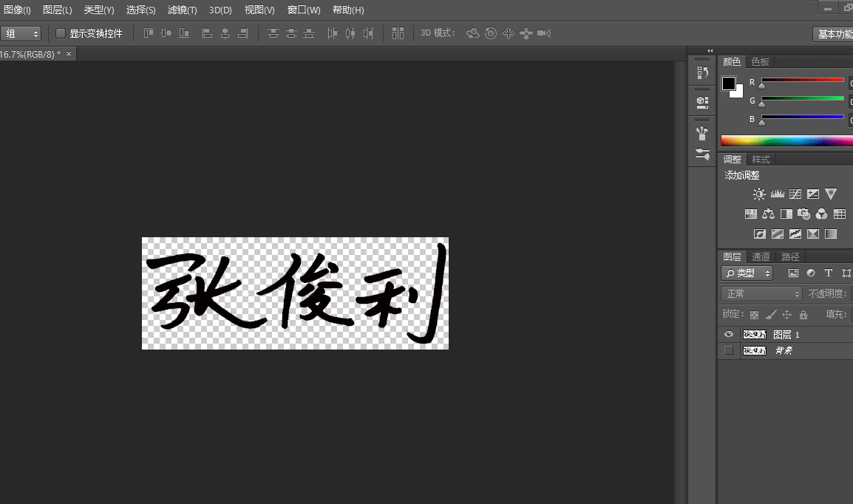The image size is (853, 504).
Task: Click the foreground color swatch
Action: pos(729,83)
